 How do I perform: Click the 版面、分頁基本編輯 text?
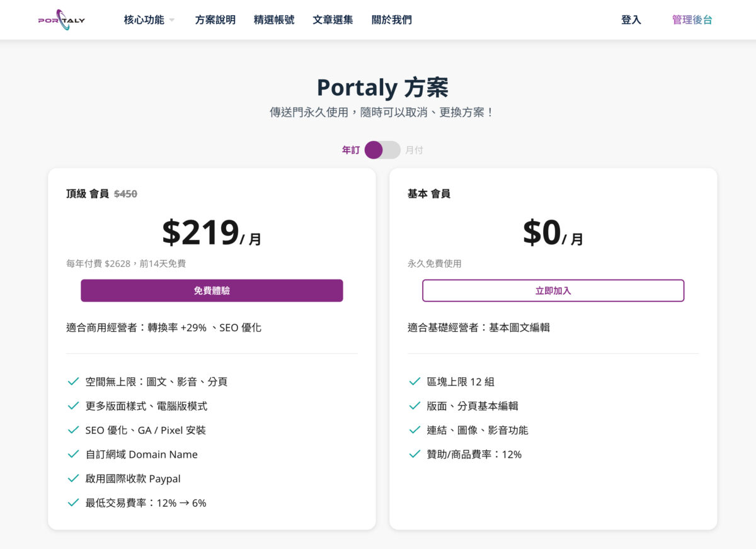tap(472, 406)
